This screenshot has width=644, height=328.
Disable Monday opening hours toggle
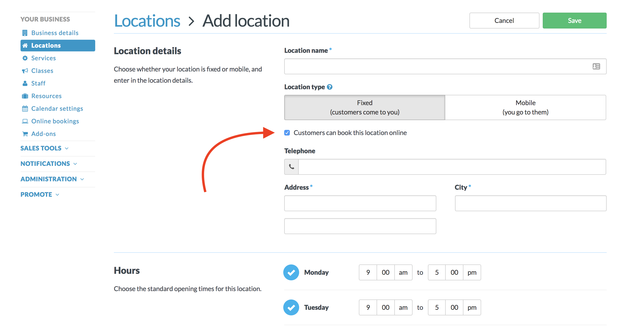coord(291,272)
